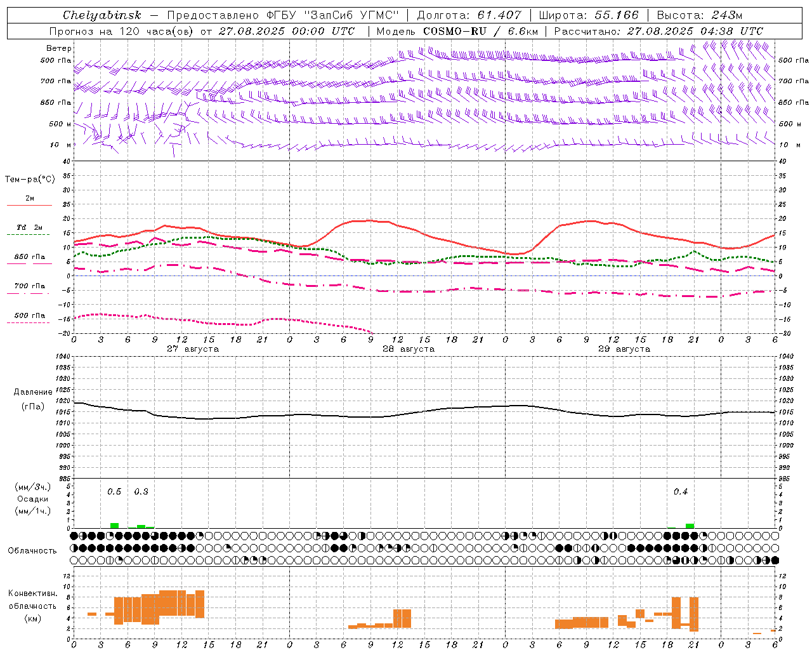Screen dimensions: 812x650
Task: Click '700 гПа' temperature legend entry
Action: (30, 286)
